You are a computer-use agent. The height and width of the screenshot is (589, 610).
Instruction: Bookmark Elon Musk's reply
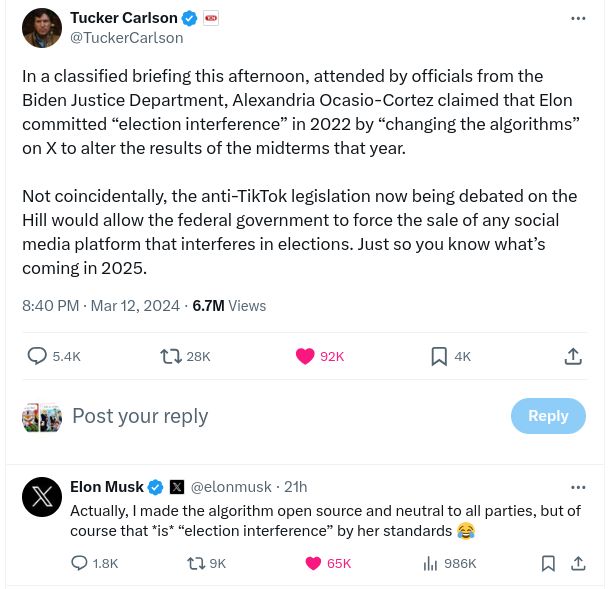[x=548, y=563]
